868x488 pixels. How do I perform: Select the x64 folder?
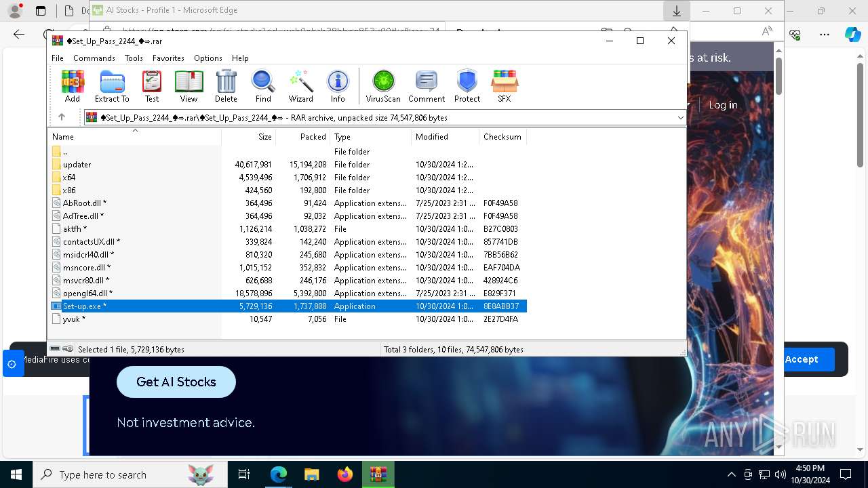[288, 178]
